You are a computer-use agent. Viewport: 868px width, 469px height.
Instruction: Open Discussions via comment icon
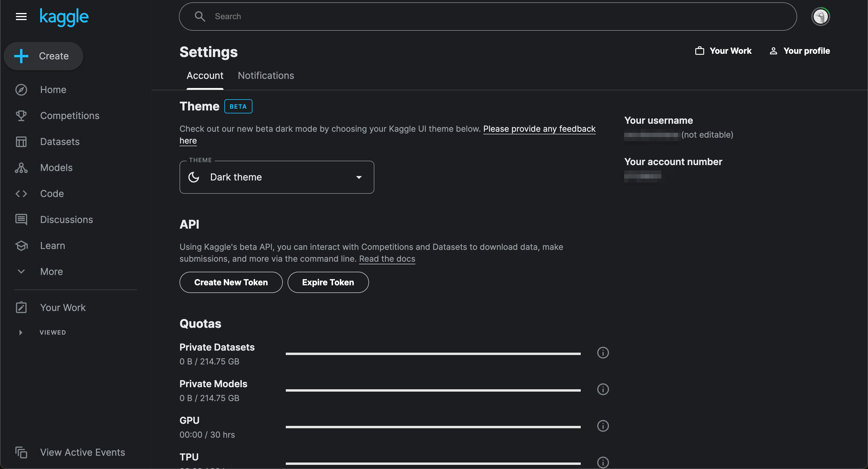(x=21, y=219)
